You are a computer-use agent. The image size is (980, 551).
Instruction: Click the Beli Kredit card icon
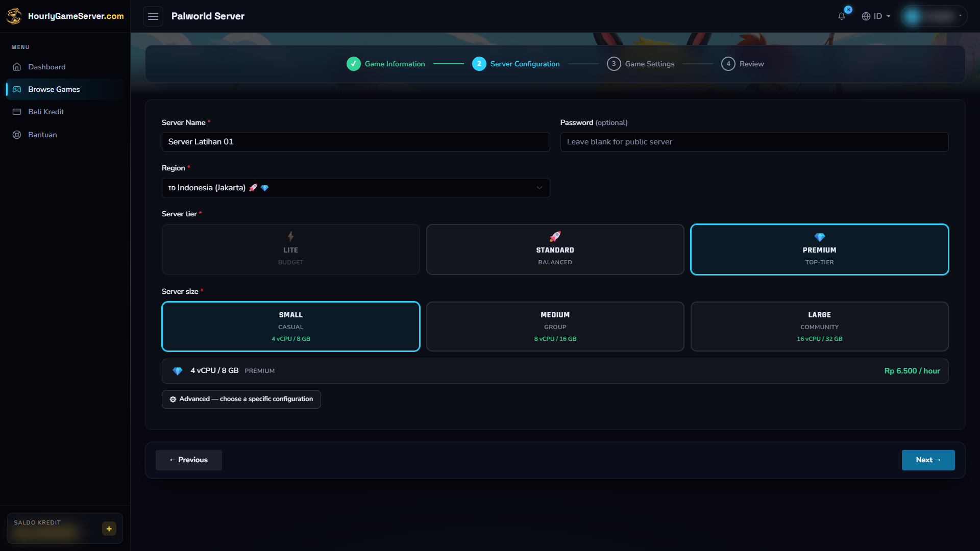pyautogui.click(x=17, y=112)
